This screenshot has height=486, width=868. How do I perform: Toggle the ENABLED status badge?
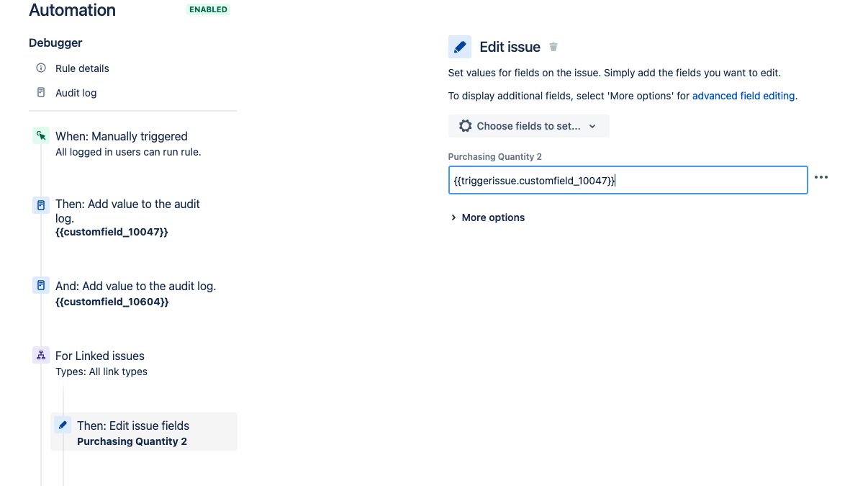pos(208,9)
